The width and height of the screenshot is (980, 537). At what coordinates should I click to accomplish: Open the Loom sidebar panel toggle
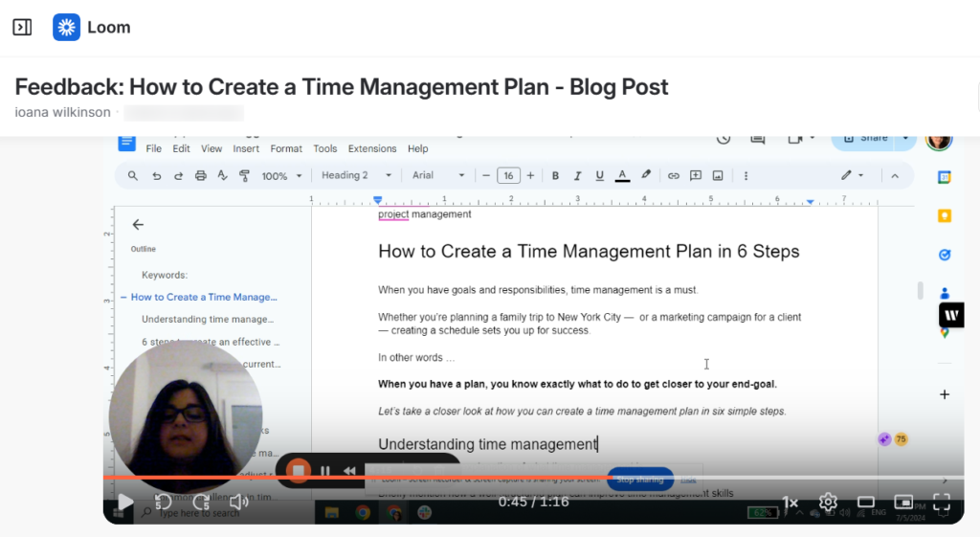[23, 28]
